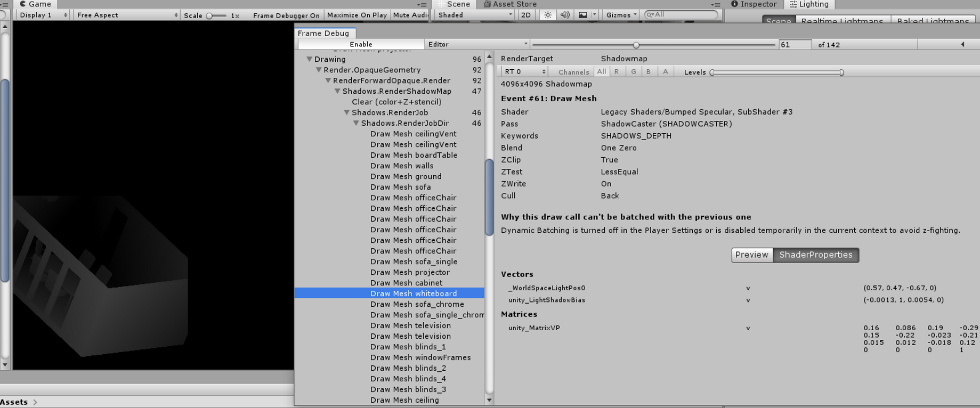Select Realtime Lightmaps lighting tab
This screenshot has height=408, width=980.
click(x=843, y=21)
